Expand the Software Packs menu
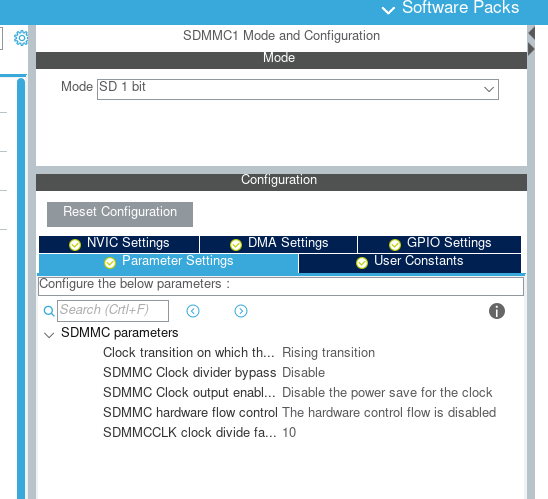This screenshot has width=548, height=499. tap(450, 8)
